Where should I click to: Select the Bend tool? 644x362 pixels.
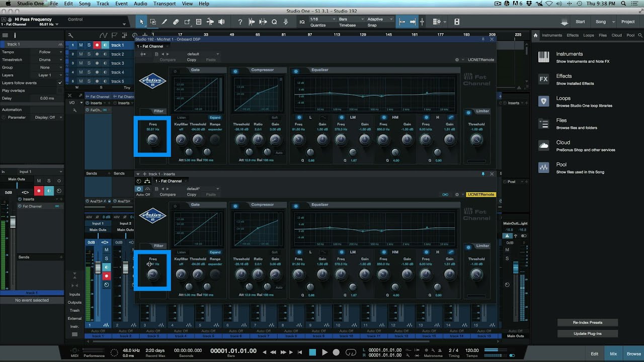[210, 22]
